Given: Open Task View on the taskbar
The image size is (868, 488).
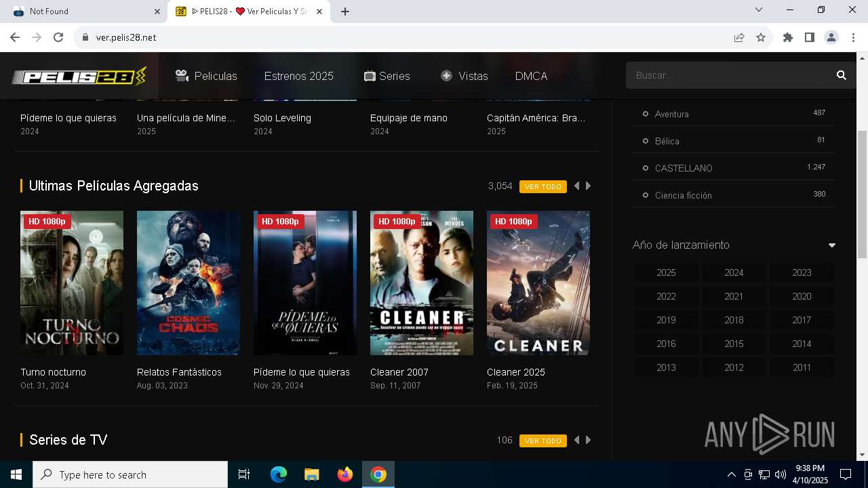Looking at the screenshot, I should [244, 474].
